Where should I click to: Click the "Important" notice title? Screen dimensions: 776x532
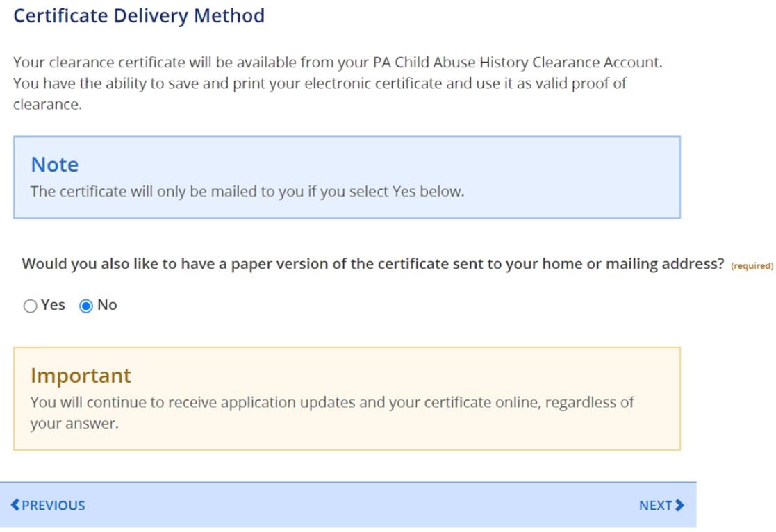point(81,376)
